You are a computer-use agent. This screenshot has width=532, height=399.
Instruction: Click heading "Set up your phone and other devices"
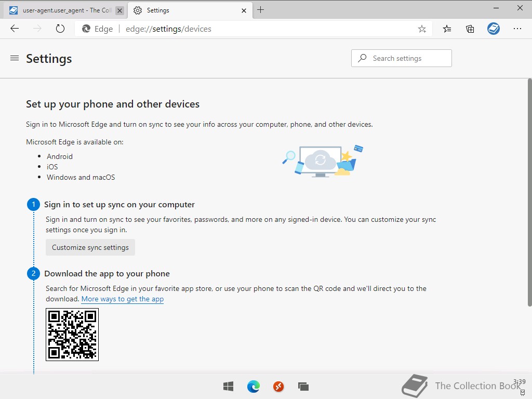[x=113, y=104]
